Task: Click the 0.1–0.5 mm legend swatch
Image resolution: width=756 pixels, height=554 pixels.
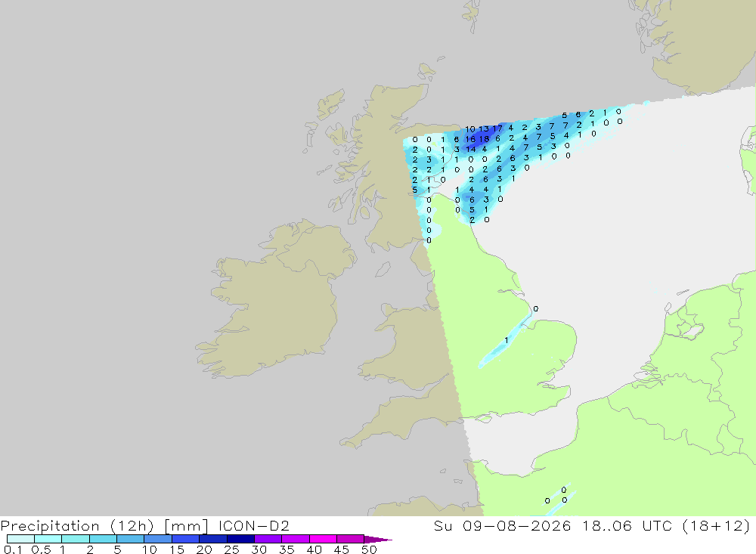Action: pyautogui.click(x=20, y=539)
